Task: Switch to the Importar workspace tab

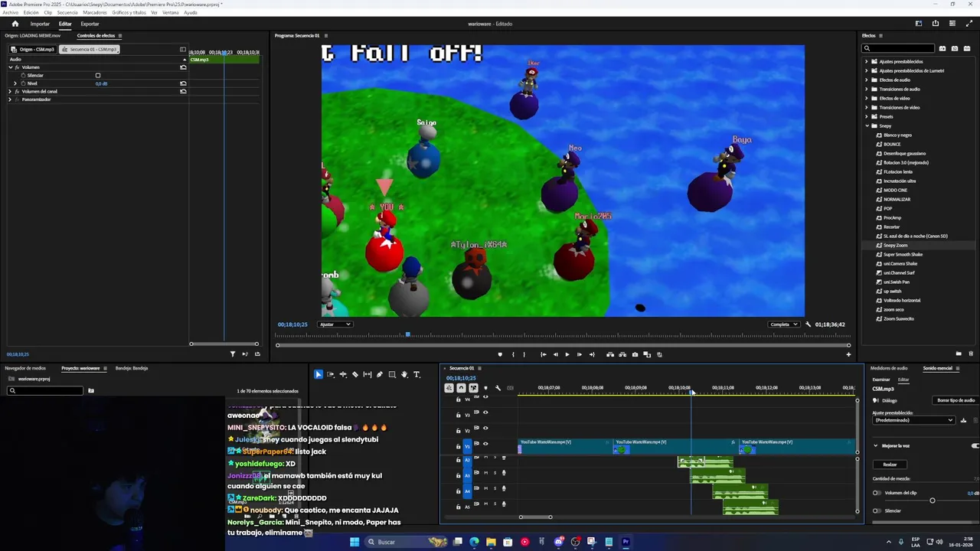Action: point(40,24)
